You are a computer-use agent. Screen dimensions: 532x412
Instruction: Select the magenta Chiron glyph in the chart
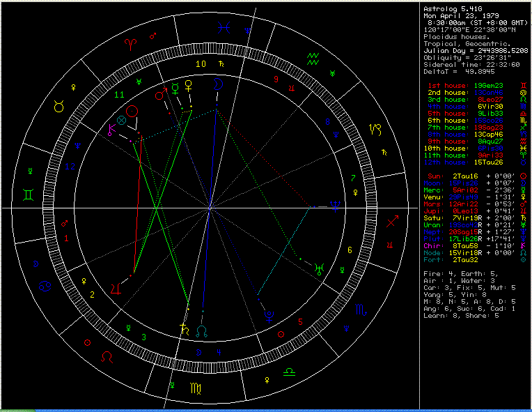(x=109, y=130)
